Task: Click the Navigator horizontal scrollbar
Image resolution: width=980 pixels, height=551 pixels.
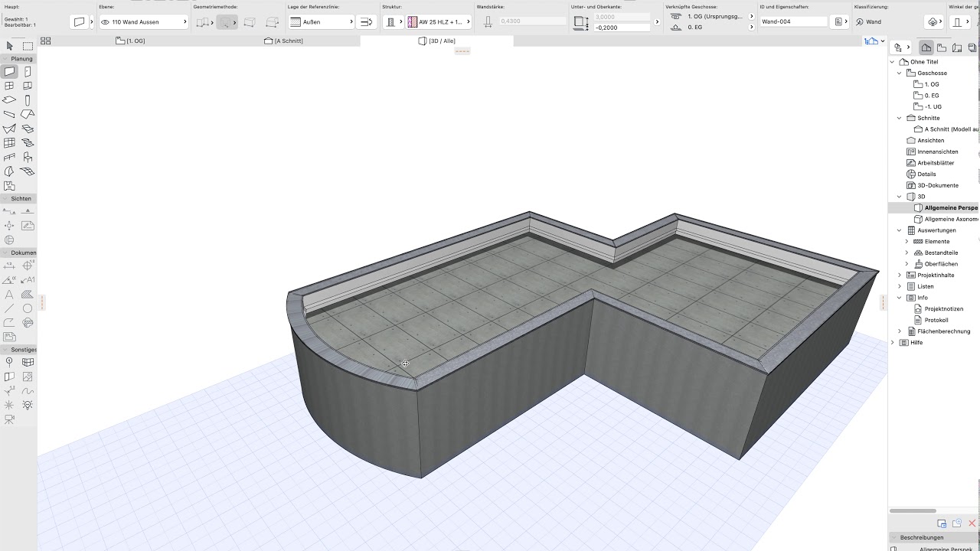Action: pos(913,510)
